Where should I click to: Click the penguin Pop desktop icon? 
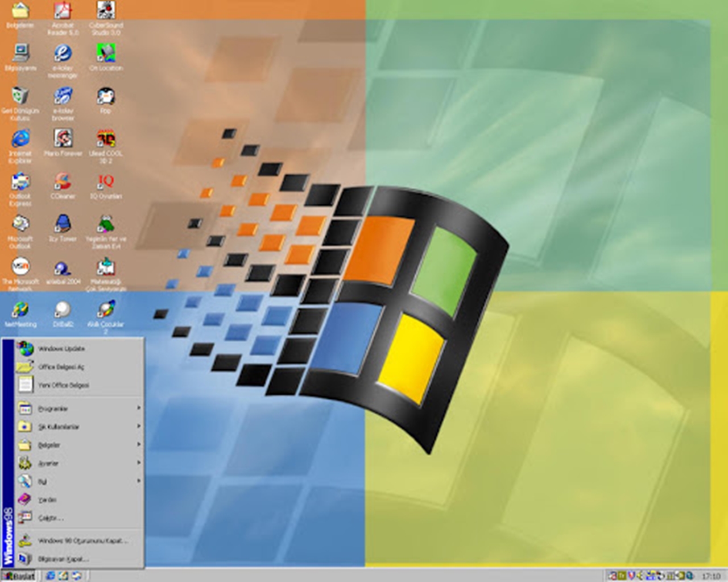106,96
